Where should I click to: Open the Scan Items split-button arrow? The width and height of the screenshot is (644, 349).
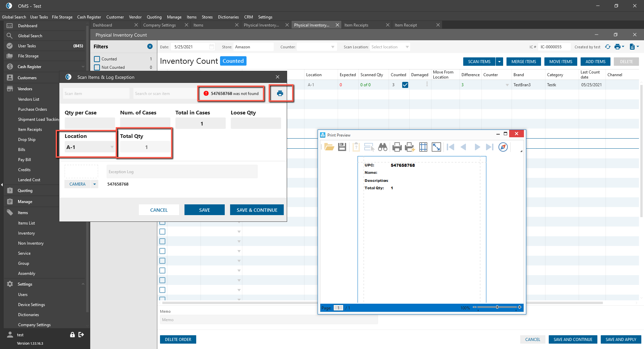pos(499,62)
